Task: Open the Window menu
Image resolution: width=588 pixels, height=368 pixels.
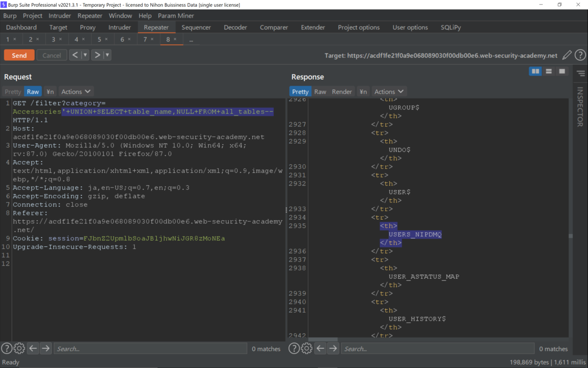Action: pyautogui.click(x=120, y=16)
